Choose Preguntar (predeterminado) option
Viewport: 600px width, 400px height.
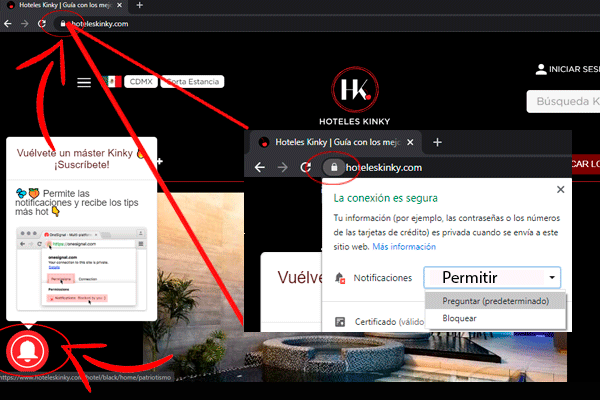point(496,301)
